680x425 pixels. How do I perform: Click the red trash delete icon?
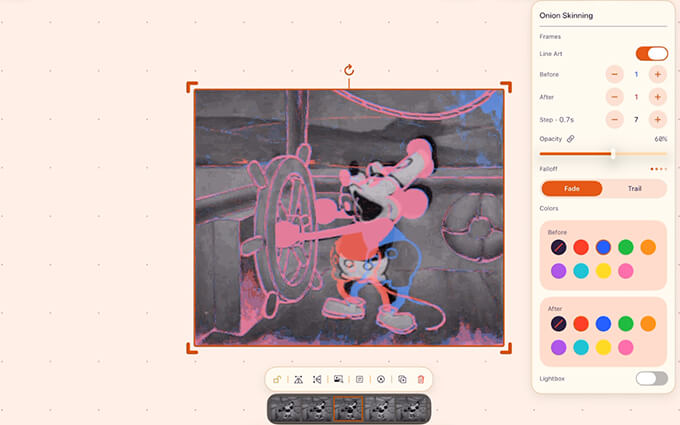pos(421,379)
